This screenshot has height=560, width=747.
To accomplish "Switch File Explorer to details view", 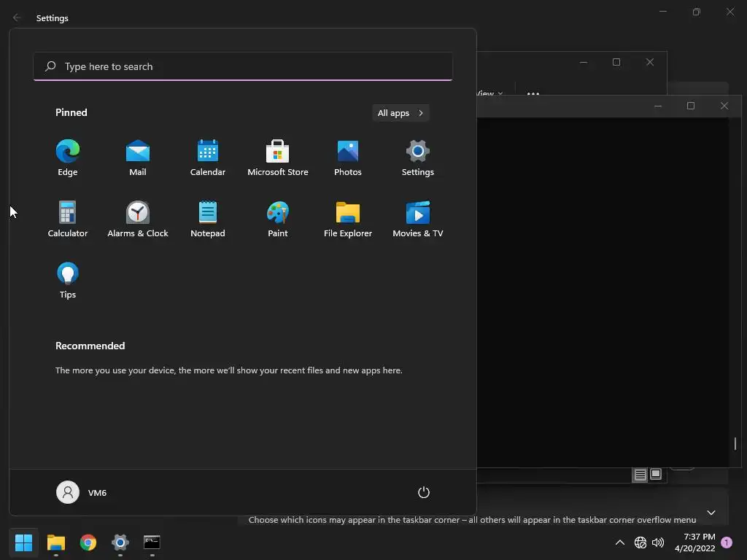I will (x=640, y=474).
